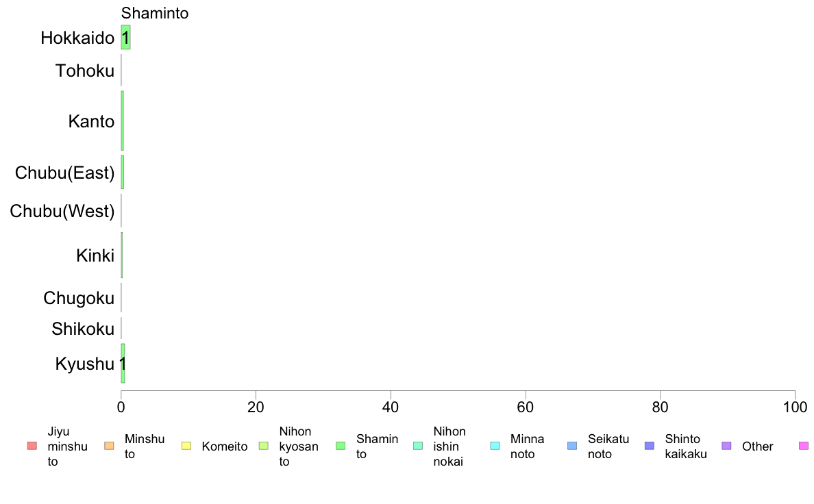Viewport: 814px width, 504px height.
Task: Toggle the Shamin to green legend swatch
Action: click(341, 446)
